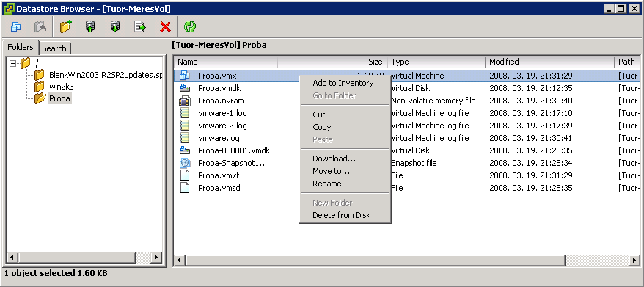Click the BlankWin2003 folder icon in tree

[x=40, y=75]
